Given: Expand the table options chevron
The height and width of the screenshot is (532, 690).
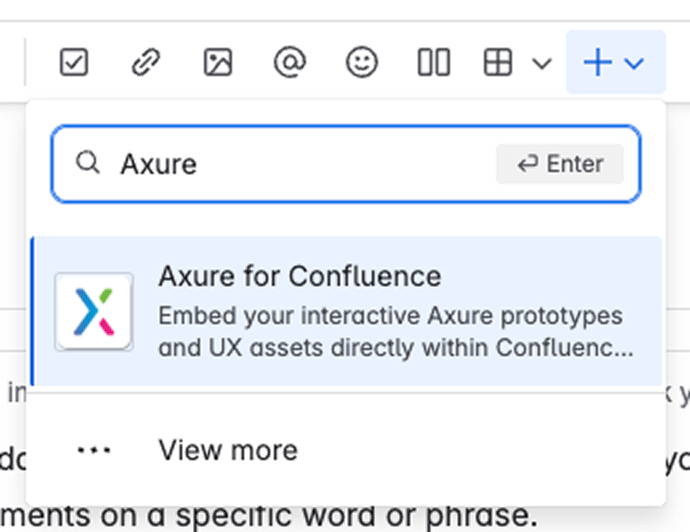Looking at the screenshot, I should [x=542, y=64].
